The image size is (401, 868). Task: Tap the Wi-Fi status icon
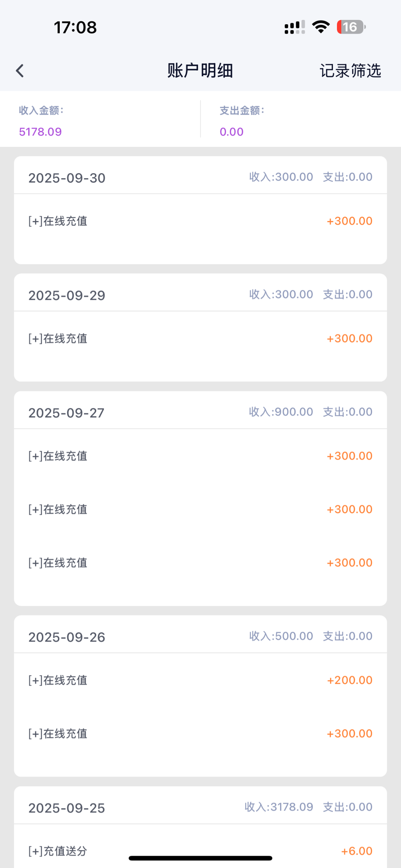(321, 27)
